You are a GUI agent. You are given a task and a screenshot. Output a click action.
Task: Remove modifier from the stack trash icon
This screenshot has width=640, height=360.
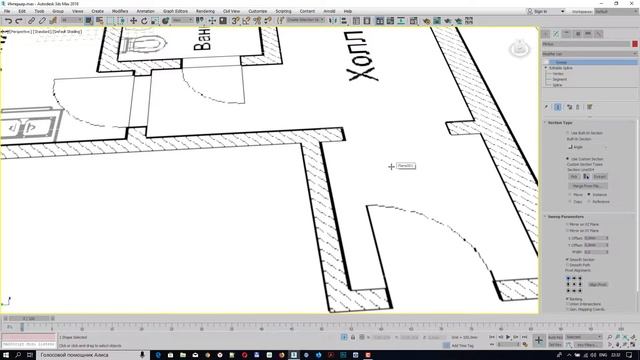click(x=578, y=107)
